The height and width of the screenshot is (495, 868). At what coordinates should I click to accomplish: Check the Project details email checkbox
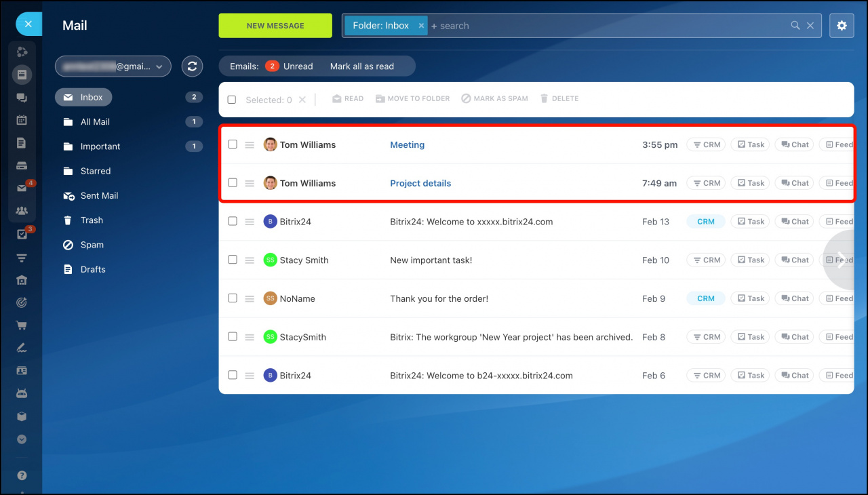[233, 183]
